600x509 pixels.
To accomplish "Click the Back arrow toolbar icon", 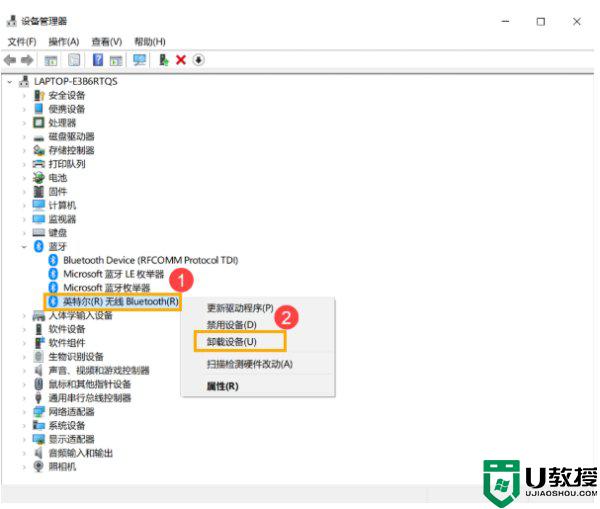I will tap(10, 60).
